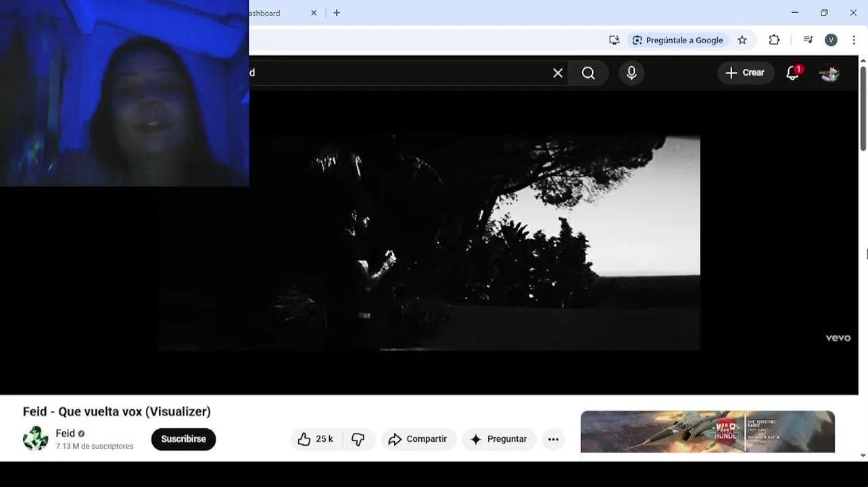The image size is (868, 487).
Task: Click the video title Feid - Que vuelta vox
Action: point(116,411)
